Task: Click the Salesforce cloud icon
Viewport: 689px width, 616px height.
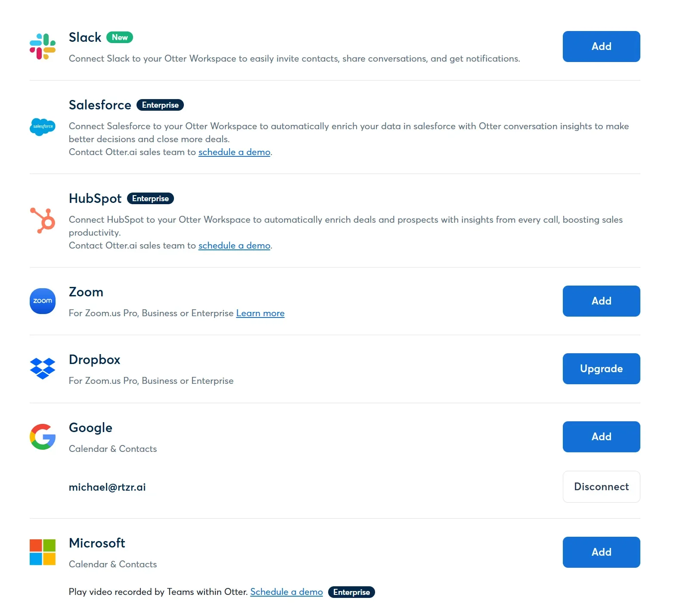Action: click(x=43, y=127)
